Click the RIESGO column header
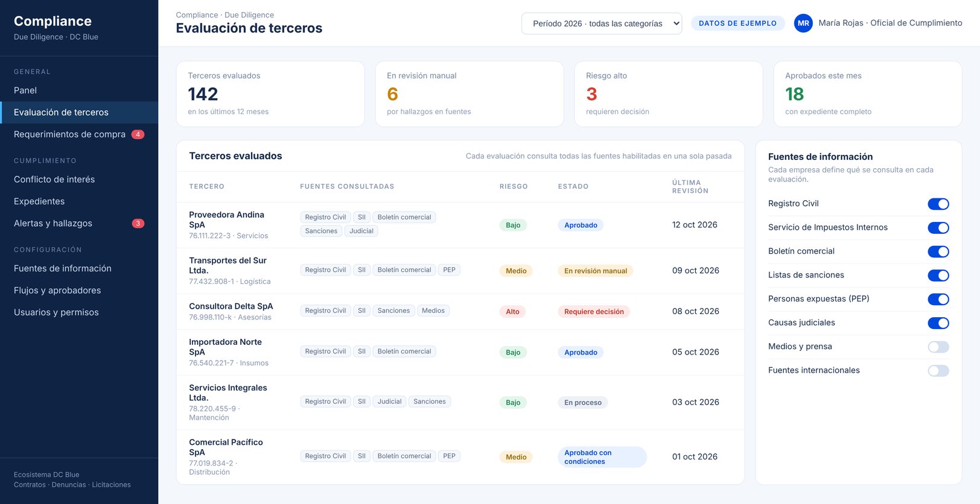 514,187
